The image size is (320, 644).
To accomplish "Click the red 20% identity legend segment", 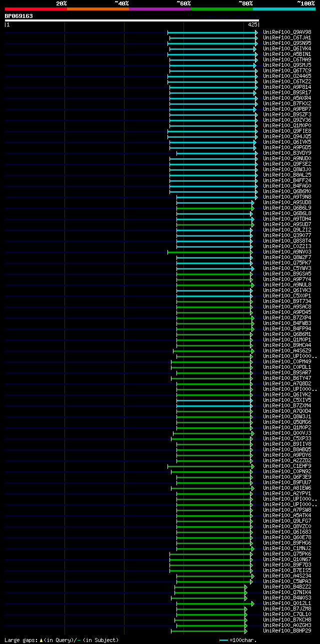I will [36, 8].
